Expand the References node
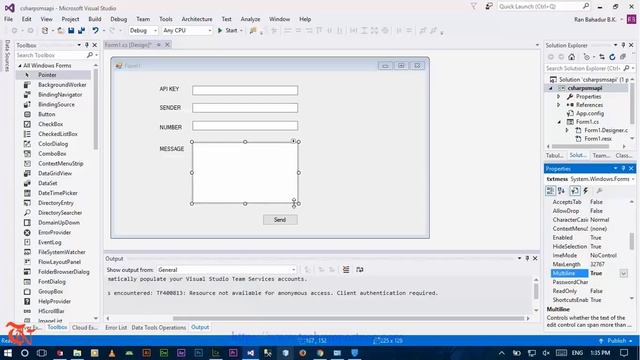This screenshot has height=360, width=640. [559, 105]
